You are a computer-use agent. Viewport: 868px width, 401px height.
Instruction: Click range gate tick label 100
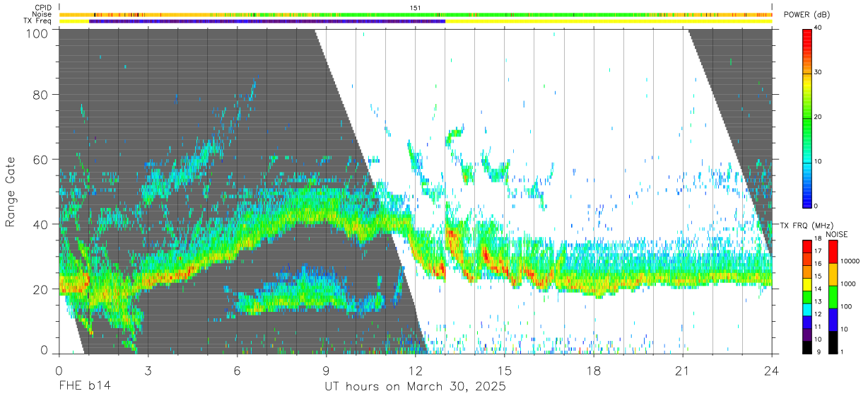point(37,33)
